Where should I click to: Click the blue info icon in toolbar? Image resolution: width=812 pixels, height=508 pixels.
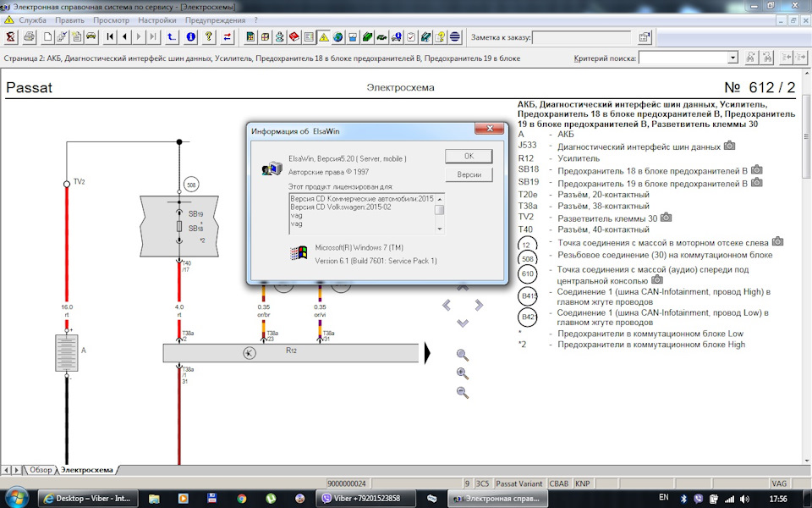[191, 37]
